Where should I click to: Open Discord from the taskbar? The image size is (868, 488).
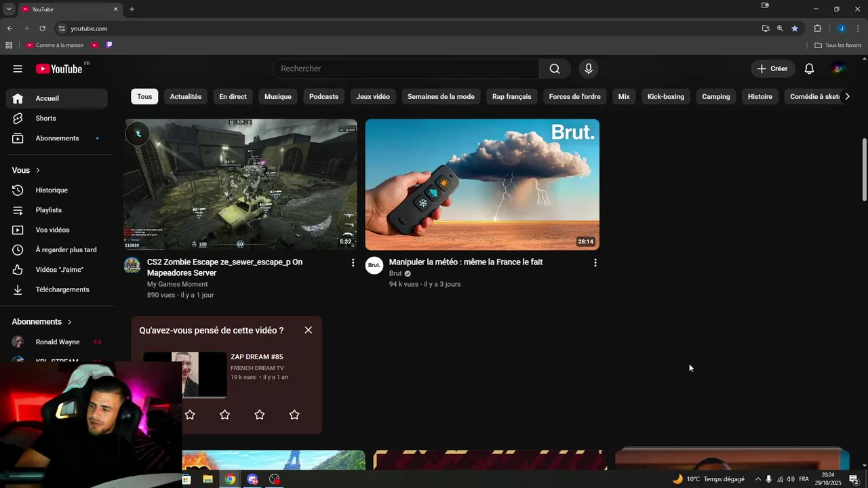tap(252, 479)
